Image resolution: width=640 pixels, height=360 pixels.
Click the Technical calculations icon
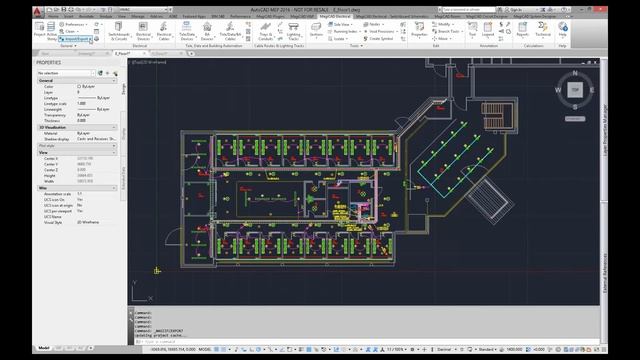coord(543,30)
